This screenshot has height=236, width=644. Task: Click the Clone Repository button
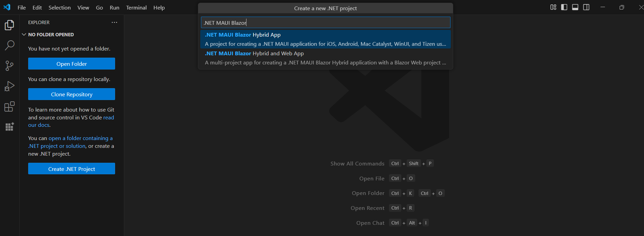[x=72, y=94]
